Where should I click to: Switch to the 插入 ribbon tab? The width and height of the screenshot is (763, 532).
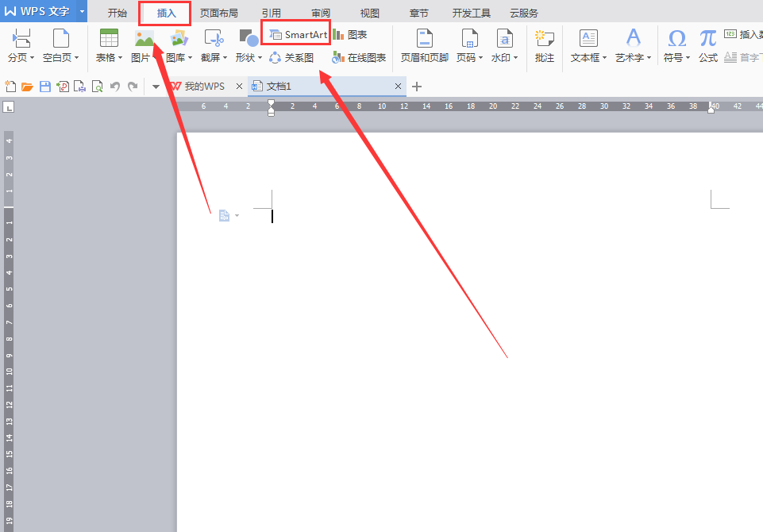[166, 13]
